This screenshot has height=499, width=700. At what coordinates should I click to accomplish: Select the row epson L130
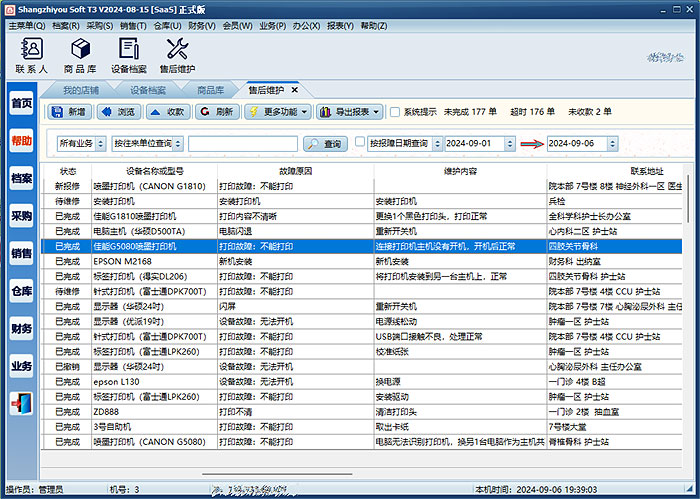pyautogui.click(x=362, y=382)
